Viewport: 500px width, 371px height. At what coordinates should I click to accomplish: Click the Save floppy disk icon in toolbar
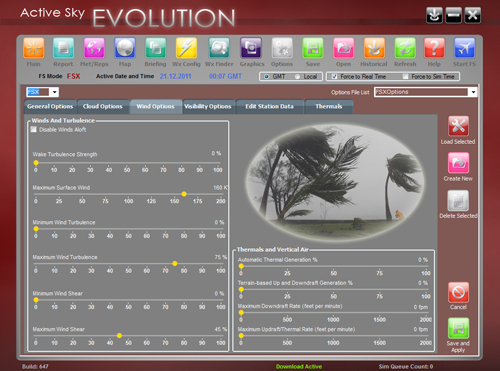(x=313, y=48)
